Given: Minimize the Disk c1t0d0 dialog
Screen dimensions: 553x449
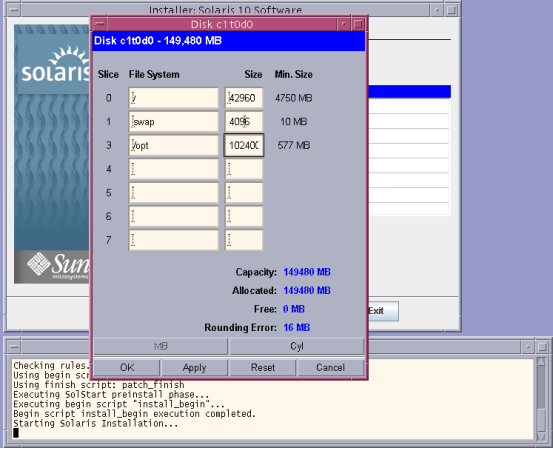Looking at the screenshot, I should [343, 24].
